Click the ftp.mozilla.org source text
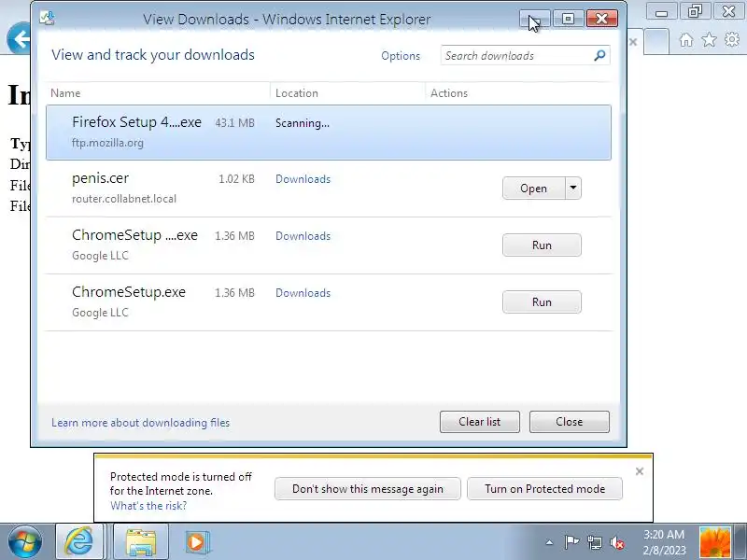The width and height of the screenshot is (747, 560). [x=107, y=143]
